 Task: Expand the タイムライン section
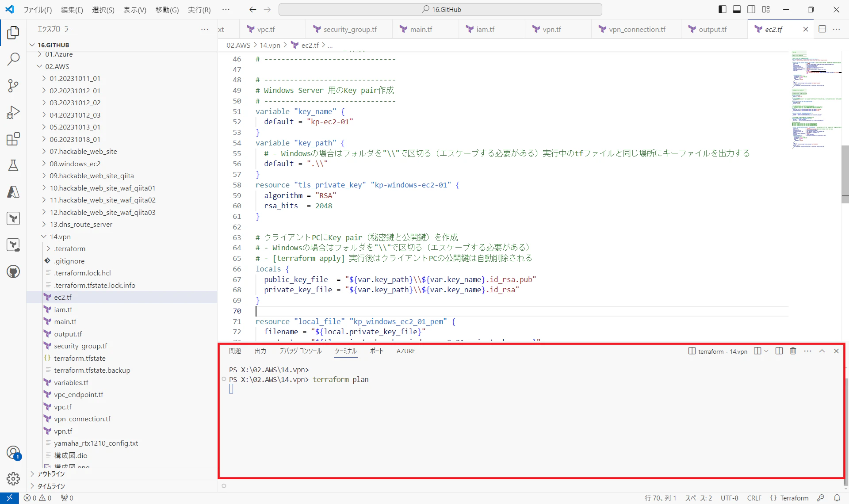(x=51, y=486)
